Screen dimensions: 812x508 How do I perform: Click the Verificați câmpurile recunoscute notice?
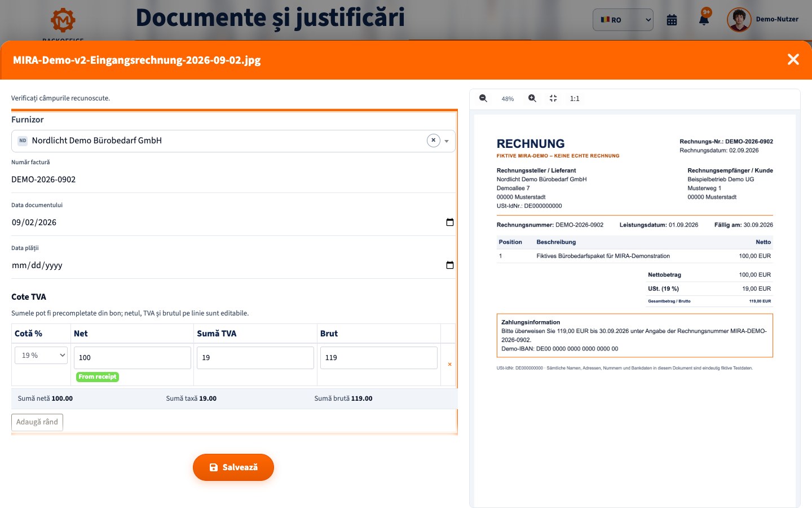click(x=61, y=98)
